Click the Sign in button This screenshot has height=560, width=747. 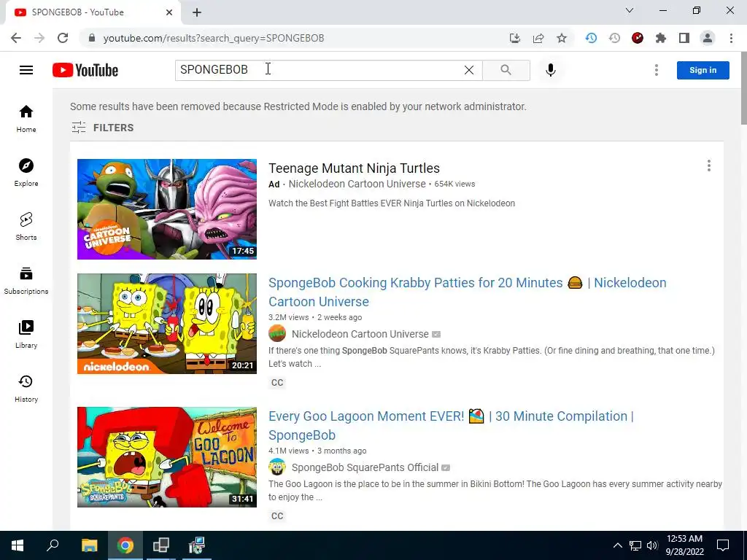coord(703,70)
